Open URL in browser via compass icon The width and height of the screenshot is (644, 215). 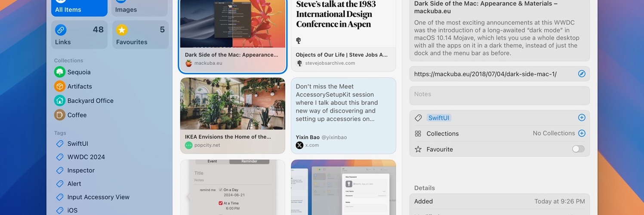582,74
